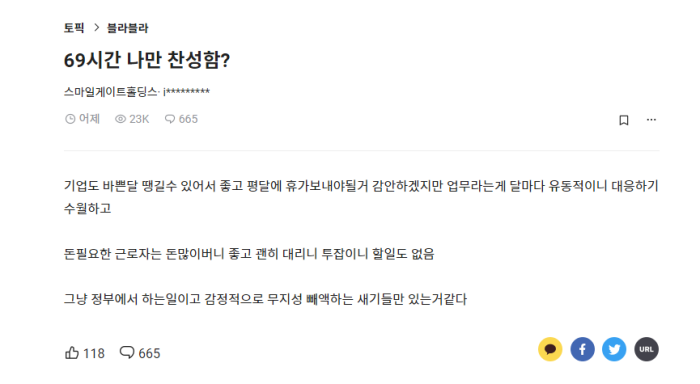Click the bottom comment count 665
This screenshot has width=700, height=384.
149,353
